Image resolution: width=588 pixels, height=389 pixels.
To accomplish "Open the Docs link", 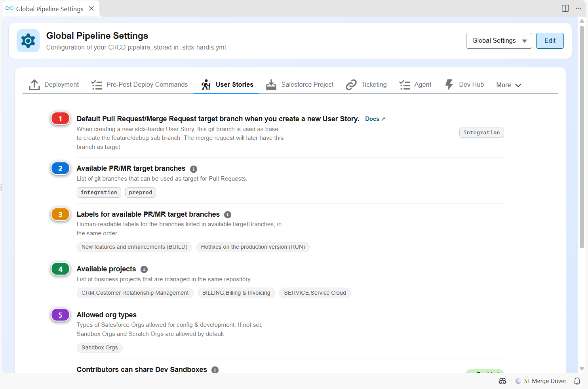I will [375, 119].
